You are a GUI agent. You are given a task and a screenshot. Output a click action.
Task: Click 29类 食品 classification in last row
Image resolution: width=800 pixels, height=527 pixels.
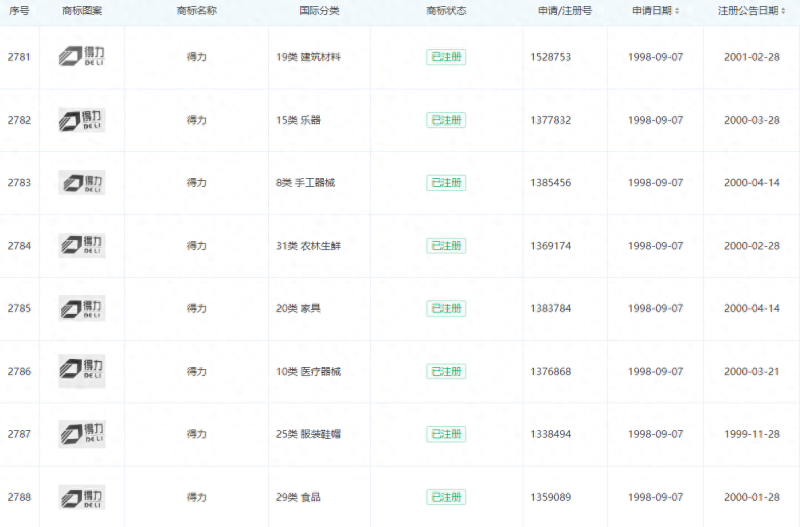298,497
